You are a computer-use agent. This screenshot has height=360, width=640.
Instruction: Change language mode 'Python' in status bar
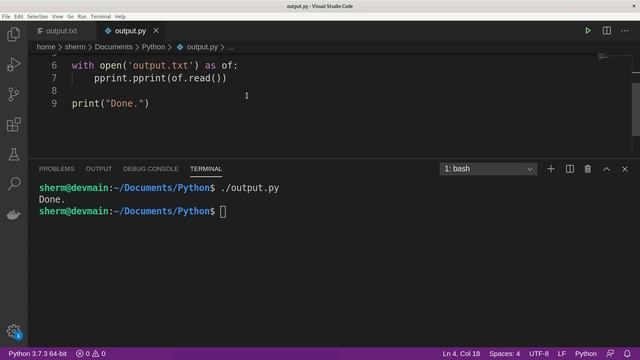tap(586, 353)
